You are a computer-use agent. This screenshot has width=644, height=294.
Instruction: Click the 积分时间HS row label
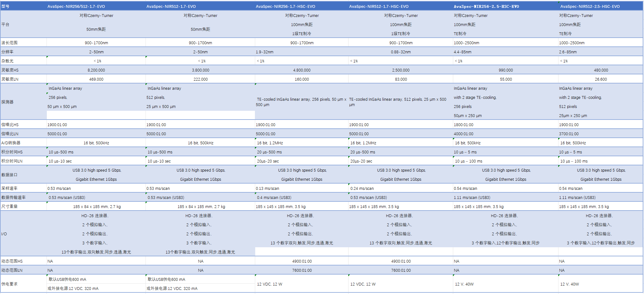click(24, 152)
